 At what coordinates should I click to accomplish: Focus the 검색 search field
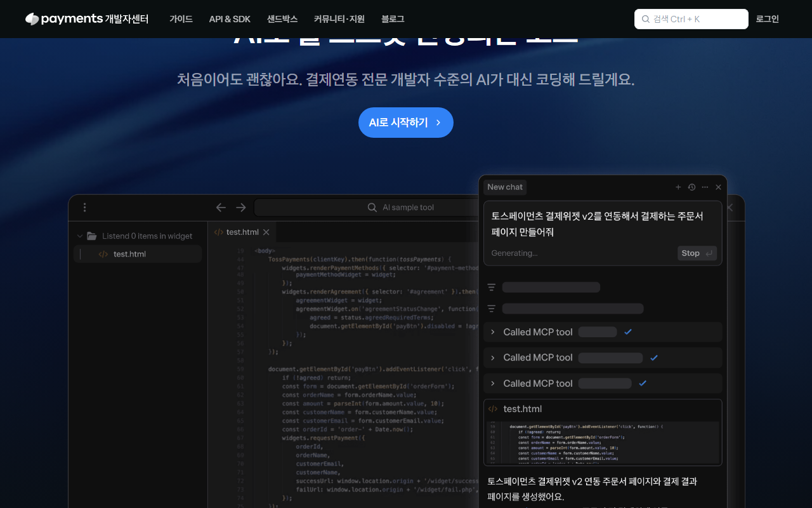point(691,19)
